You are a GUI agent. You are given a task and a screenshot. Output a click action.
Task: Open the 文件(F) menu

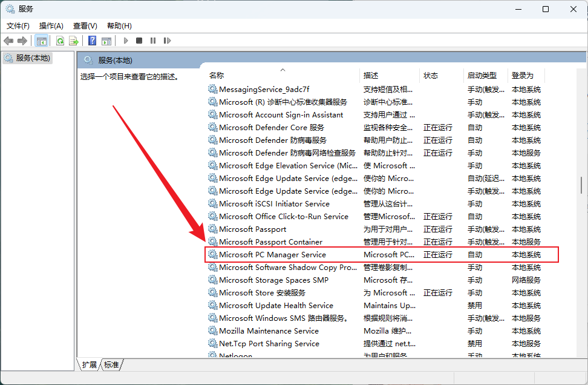coord(18,26)
